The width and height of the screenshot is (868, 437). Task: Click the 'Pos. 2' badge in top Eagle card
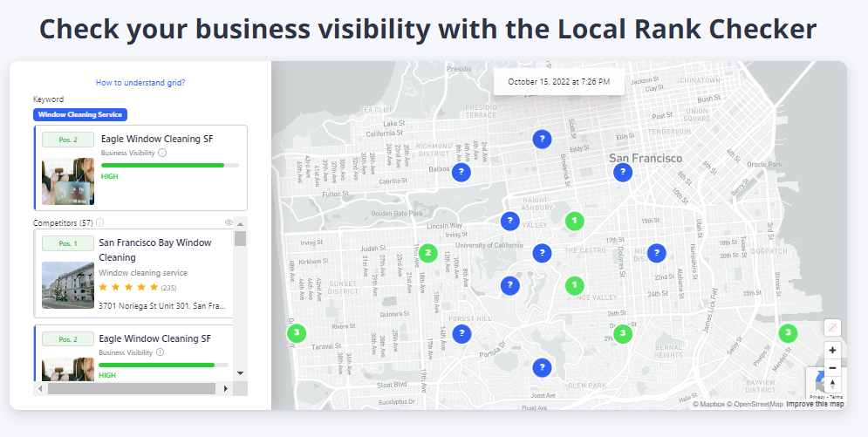click(68, 140)
